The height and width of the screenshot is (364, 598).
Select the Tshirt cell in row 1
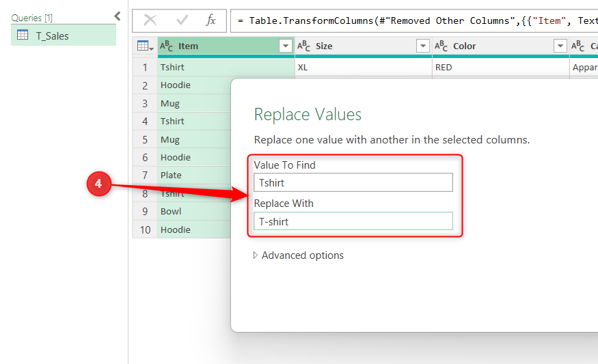(226, 67)
